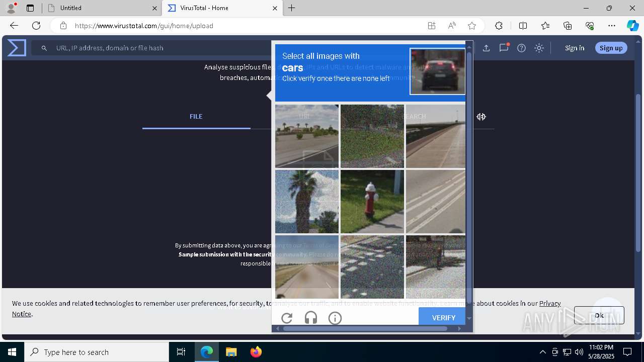
Task: Open the Copilot sidebar icon
Action: pos(632,26)
